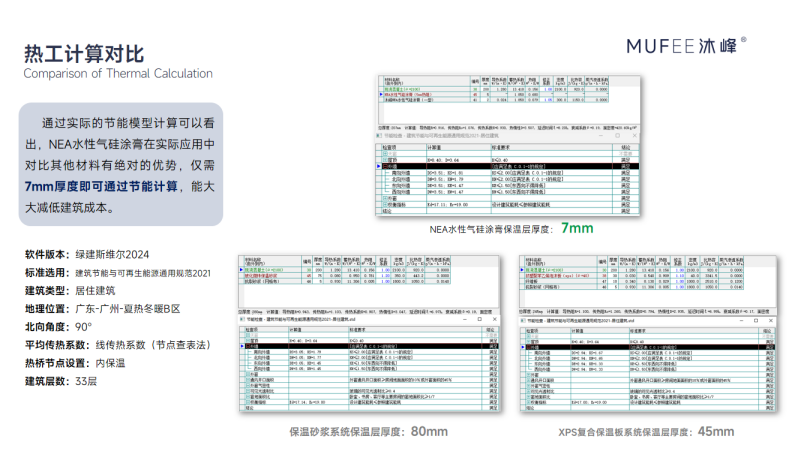The image size is (792, 451).
Task: Maximize NEA 节能检查 window
Action: (x=618, y=135)
